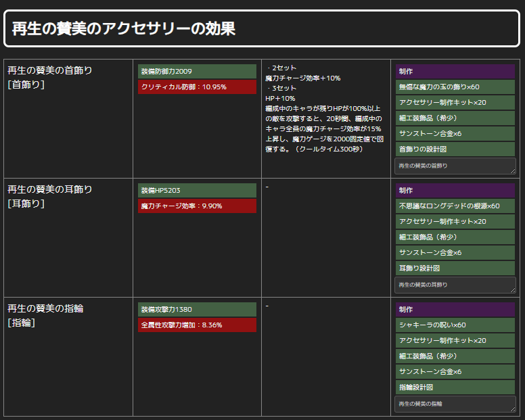525x420 pixels.
Task: Click the resize grip of 指輪 text box
Action: 513,409
